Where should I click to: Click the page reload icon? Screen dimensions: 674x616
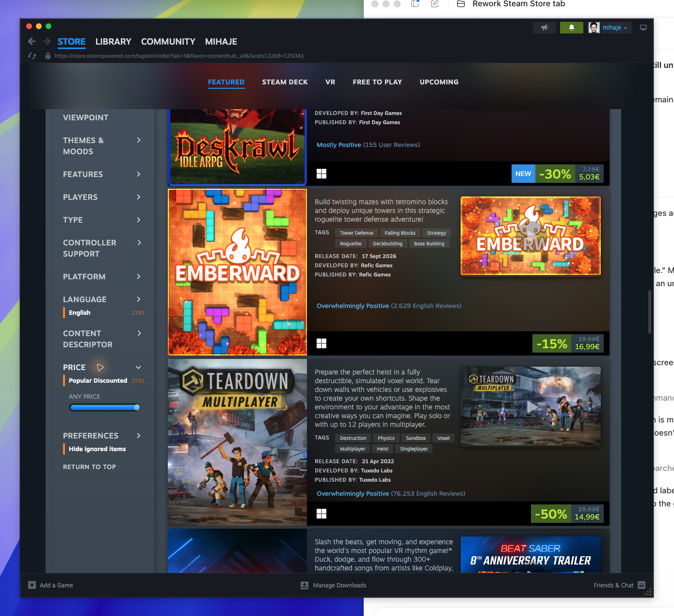pos(32,56)
